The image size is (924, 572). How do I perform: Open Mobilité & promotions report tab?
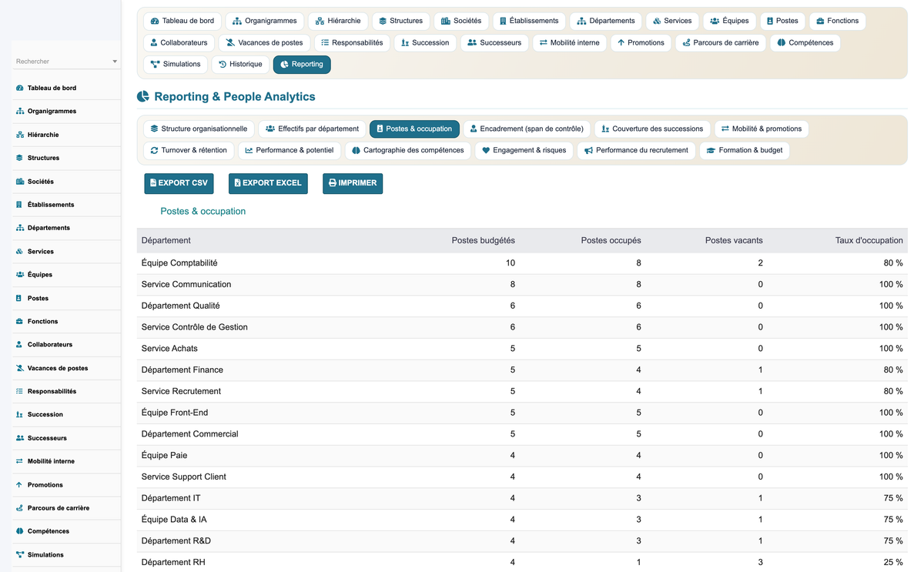(762, 129)
